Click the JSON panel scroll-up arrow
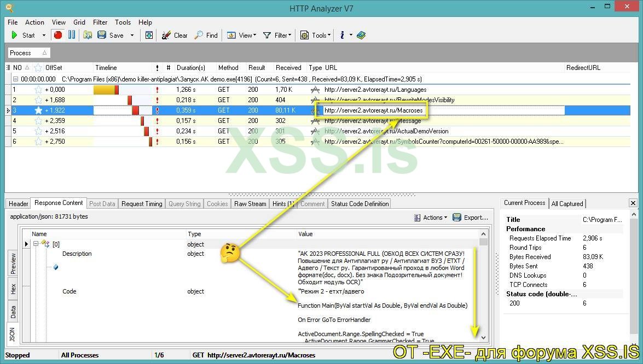The image size is (643, 364). pos(483,234)
